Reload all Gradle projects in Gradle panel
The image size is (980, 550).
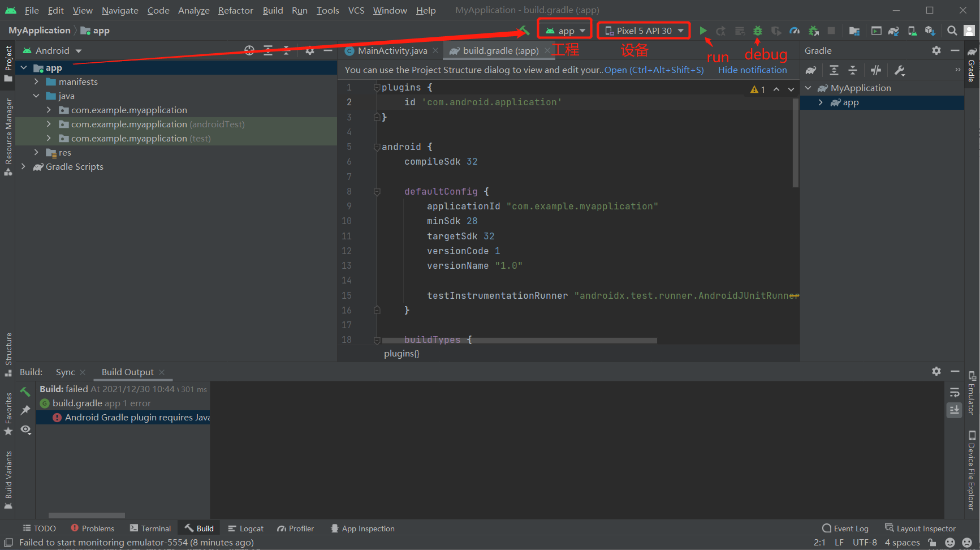tap(811, 70)
